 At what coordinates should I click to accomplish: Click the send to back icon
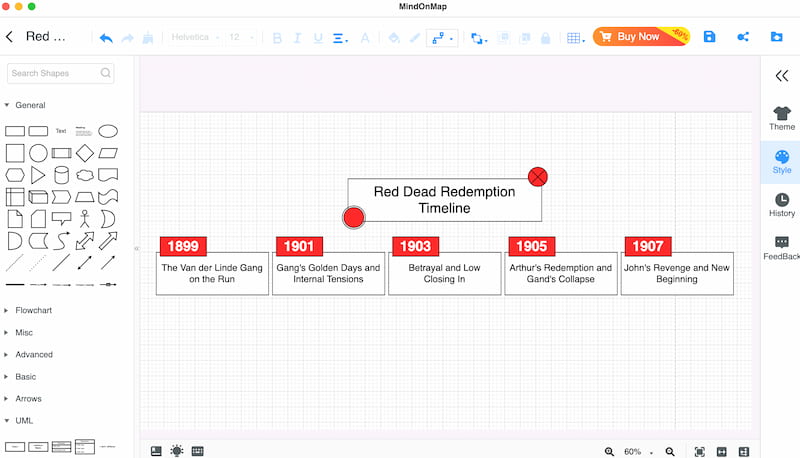coord(524,38)
